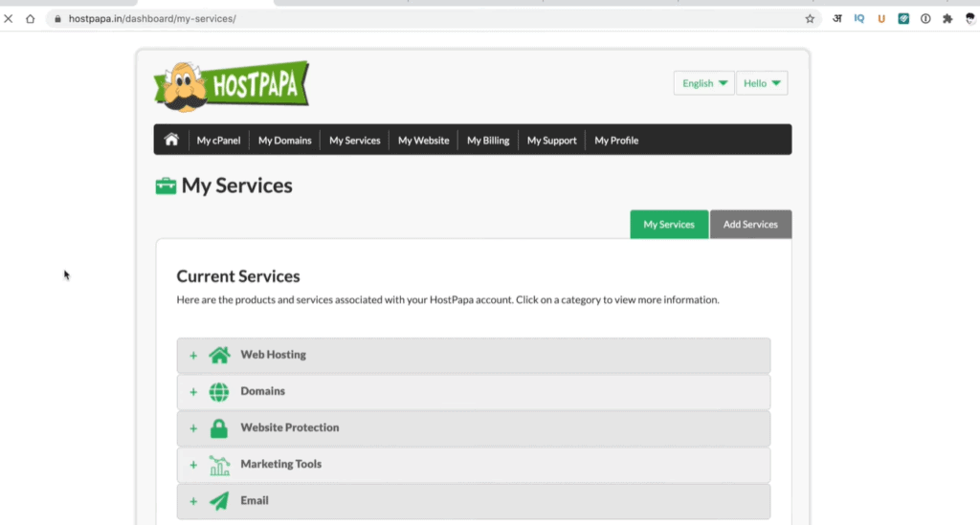Open the English language dropdown

(703, 83)
